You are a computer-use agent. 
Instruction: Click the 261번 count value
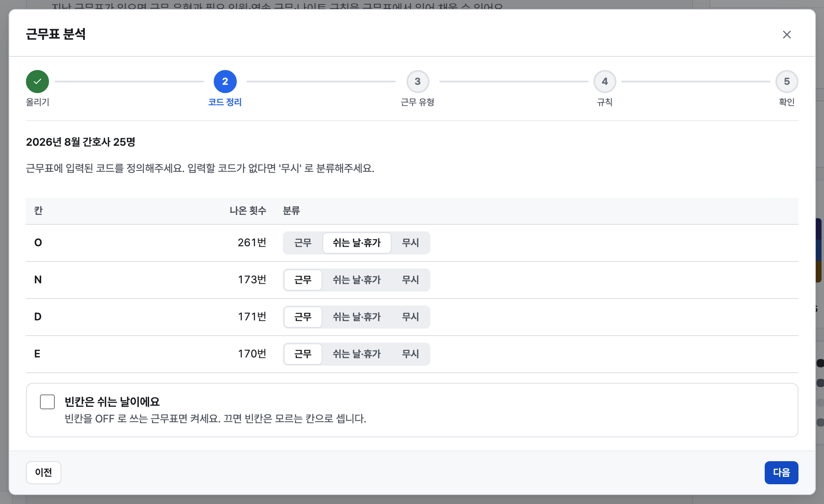coord(252,243)
